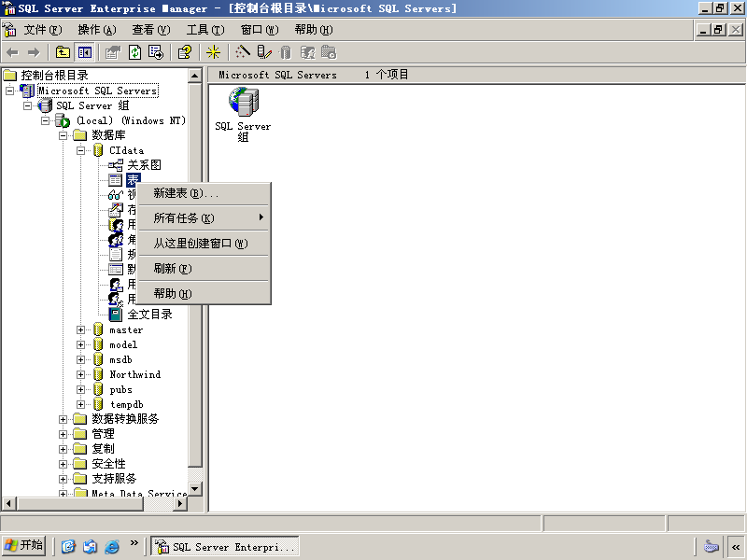
Task: Expand the 安全性 folder
Action: pos(63,464)
